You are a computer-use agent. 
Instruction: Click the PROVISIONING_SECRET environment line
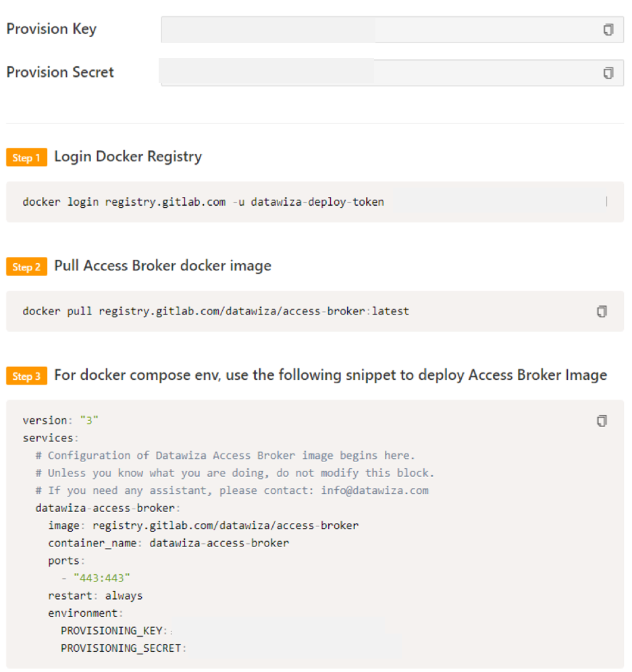tap(124, 648)
